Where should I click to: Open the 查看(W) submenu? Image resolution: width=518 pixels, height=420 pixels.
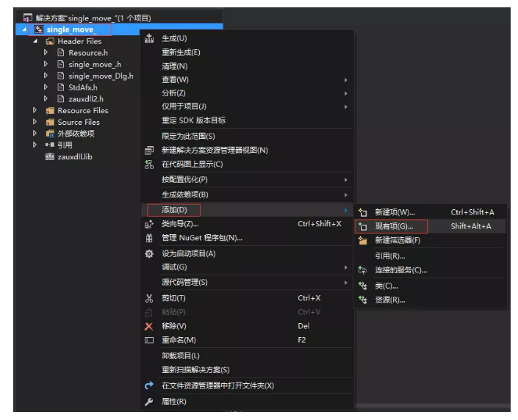tap(247, 80)
